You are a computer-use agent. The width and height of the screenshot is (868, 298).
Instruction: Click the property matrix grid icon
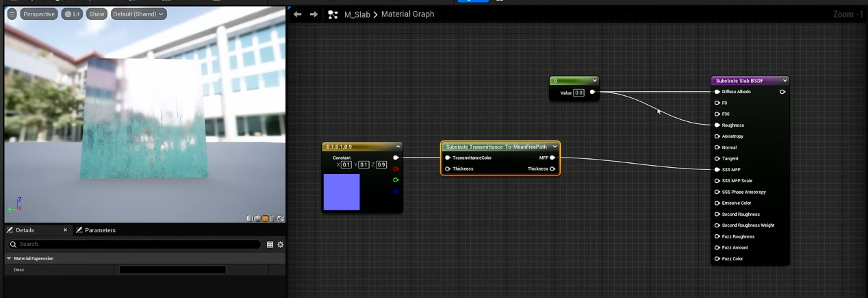(x=270, y=245)
